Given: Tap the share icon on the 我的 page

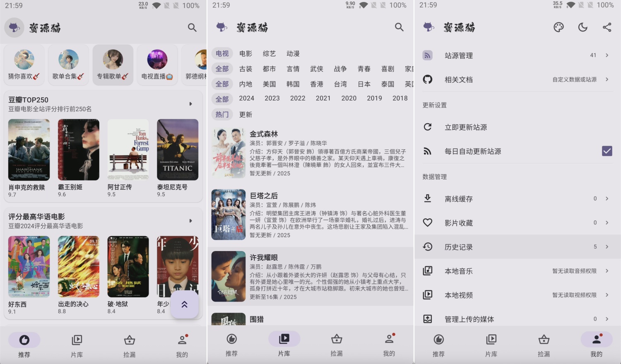Looking at the screenshot, I should (607, 27).
